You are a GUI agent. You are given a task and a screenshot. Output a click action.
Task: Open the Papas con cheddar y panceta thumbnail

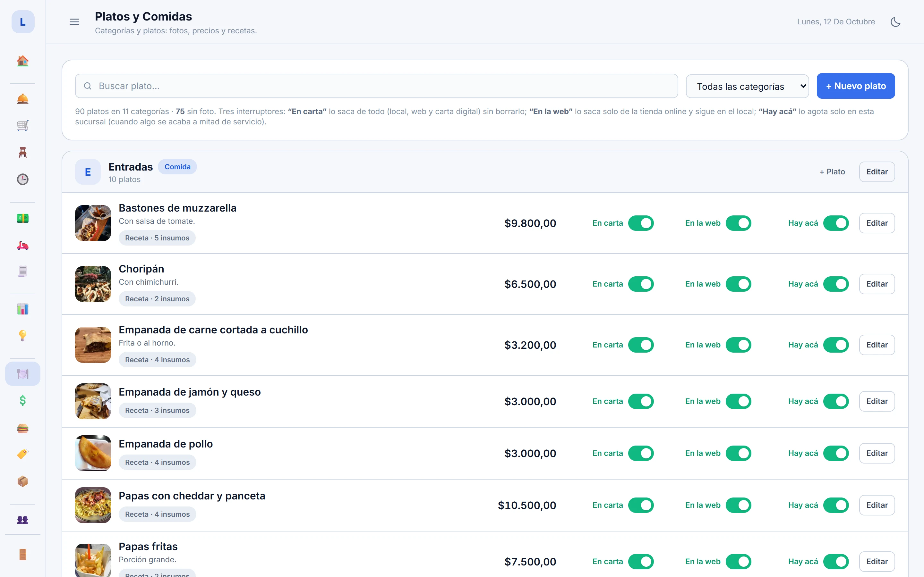pos(93,505)
